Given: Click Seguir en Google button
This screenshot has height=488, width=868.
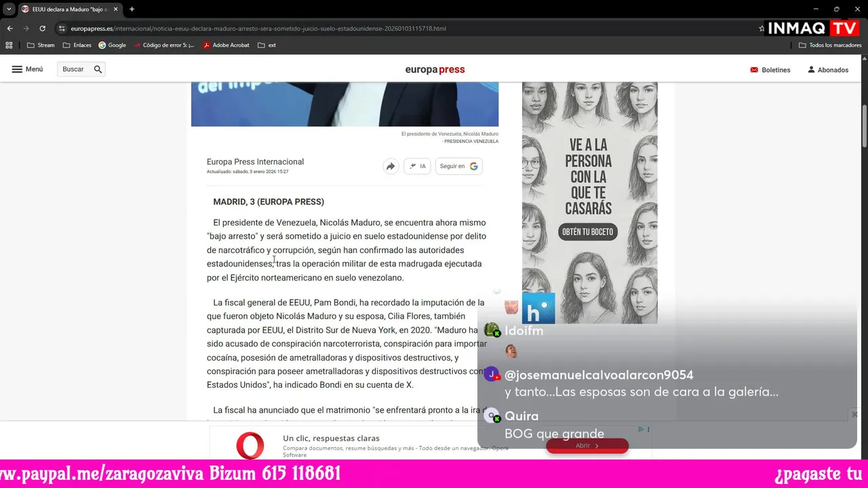Looking at the screenshot, I should click(459, 166).
